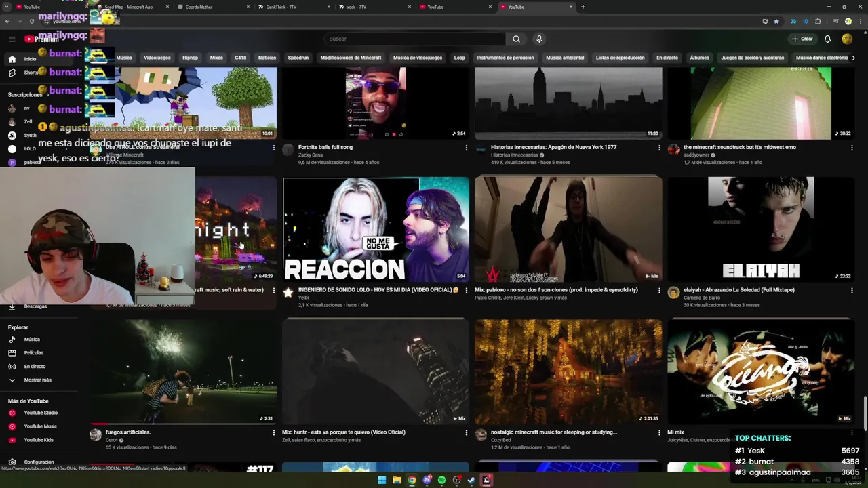868x488 pixels.
Task: Open File Explorer from the taskbar
Action: [x=396, y=481]
